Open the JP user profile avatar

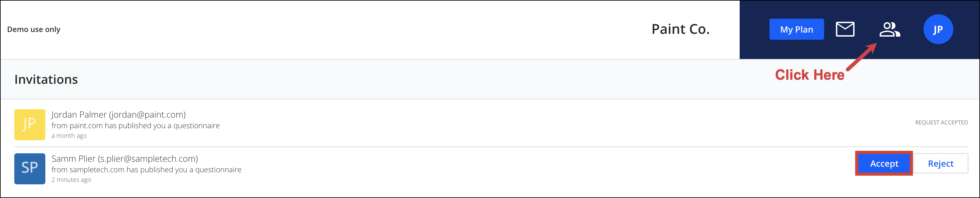pyautogui.click(x=938, y=29)
